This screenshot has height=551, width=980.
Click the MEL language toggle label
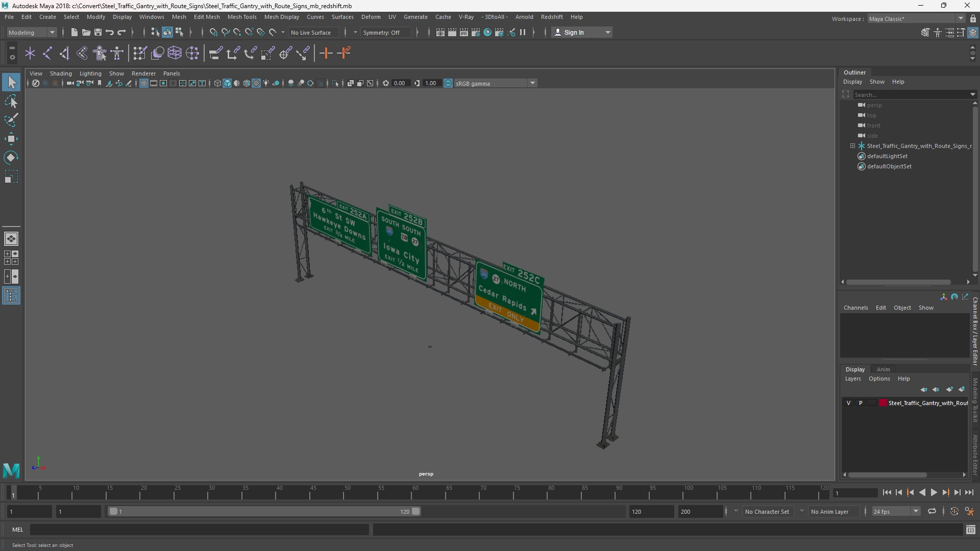click(17, 530)
